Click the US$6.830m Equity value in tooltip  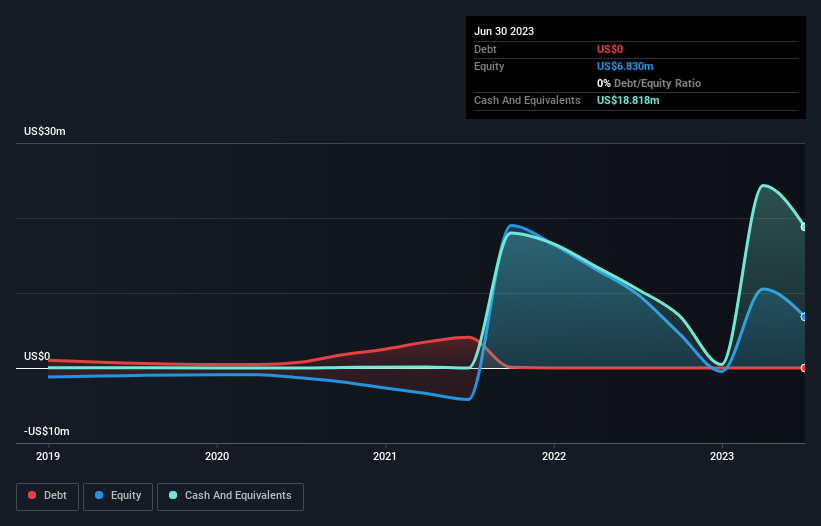(625, 66)
